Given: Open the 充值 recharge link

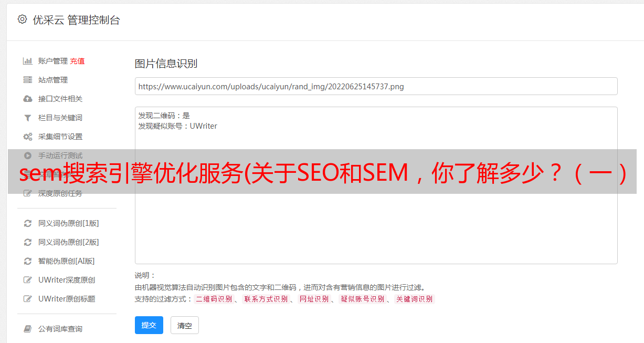Looking at the screenshot, I should pyautogui.click(x=77, y=61).
